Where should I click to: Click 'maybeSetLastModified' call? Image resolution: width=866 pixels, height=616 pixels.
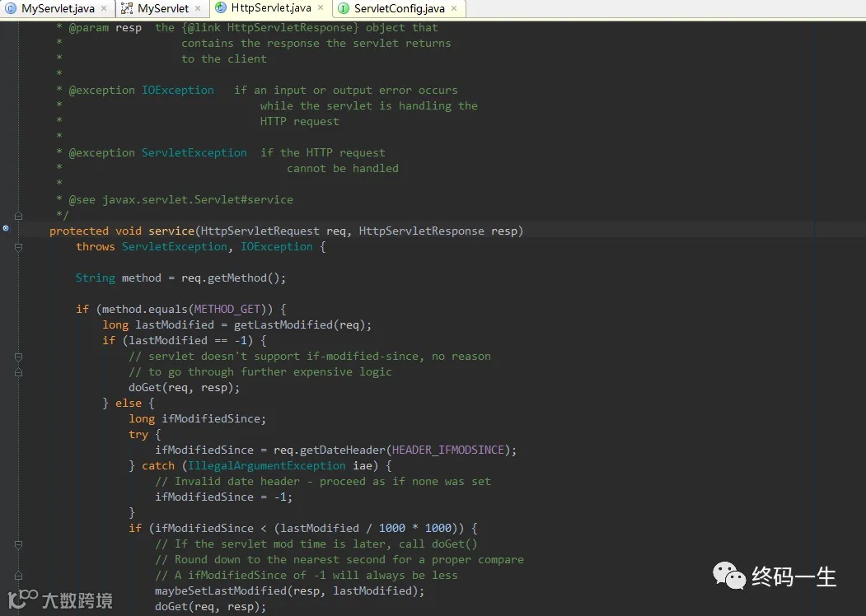click(220, 590)
